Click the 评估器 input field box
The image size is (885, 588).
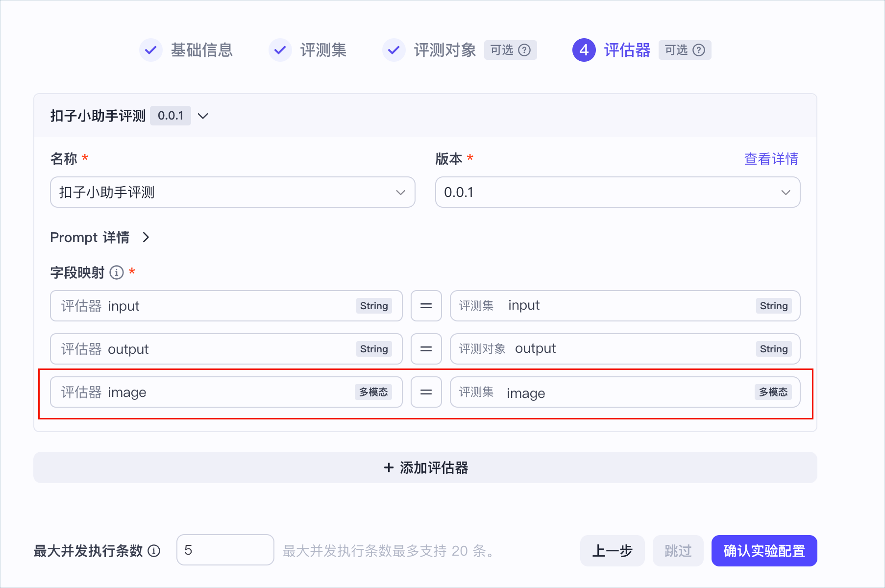click(226, 306)
